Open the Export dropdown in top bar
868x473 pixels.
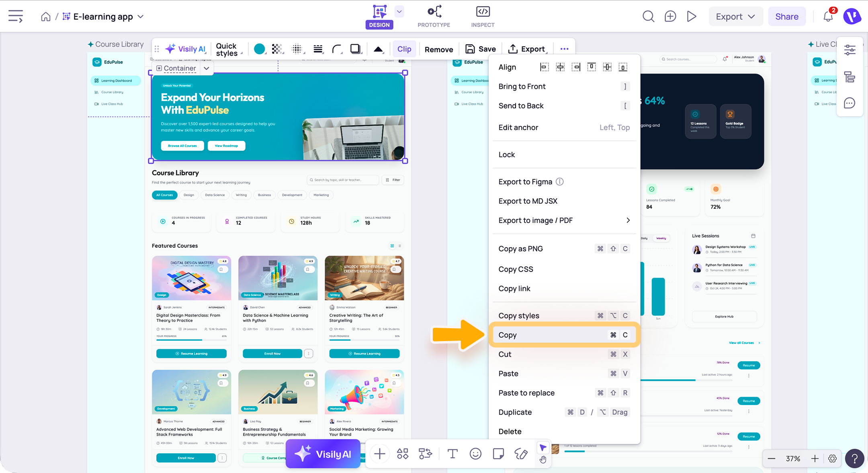[735, 16]
